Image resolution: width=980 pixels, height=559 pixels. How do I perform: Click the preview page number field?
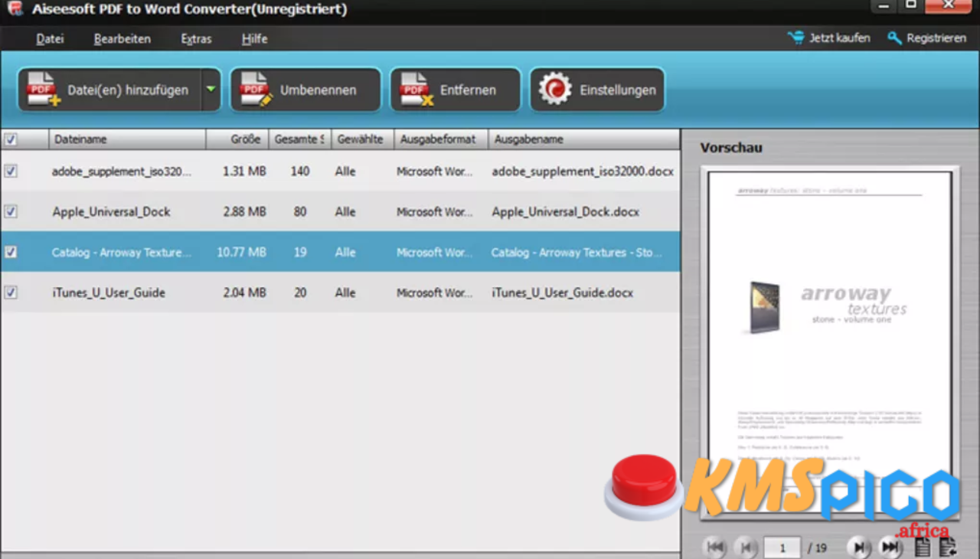pyautogui.click(x=782, y=548)
